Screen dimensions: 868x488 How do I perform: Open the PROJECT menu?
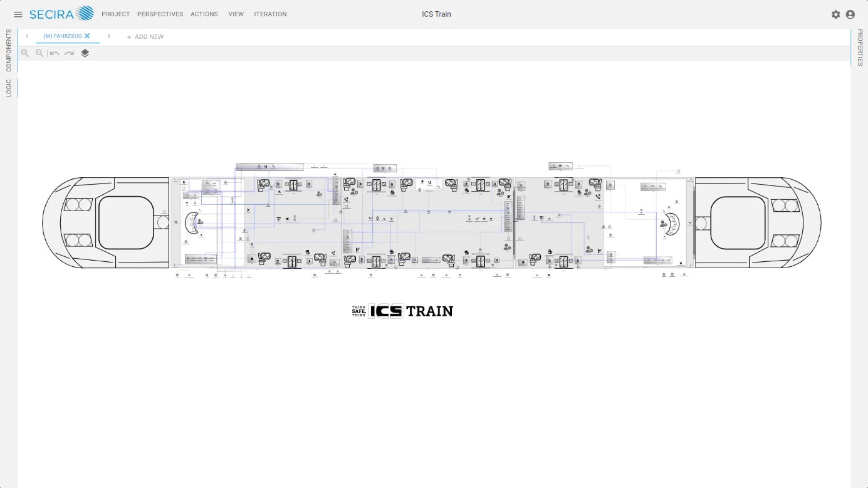pyautogui.click(x=116, y=14)
